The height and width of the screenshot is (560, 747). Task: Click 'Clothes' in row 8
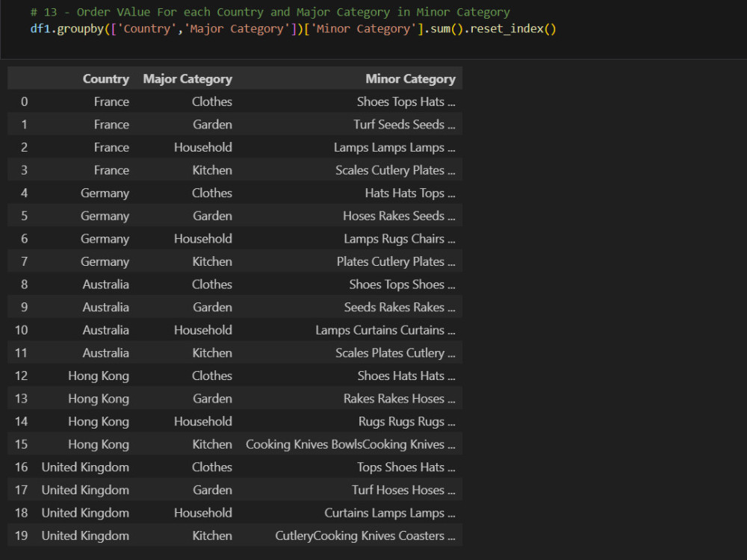[212, 284]
